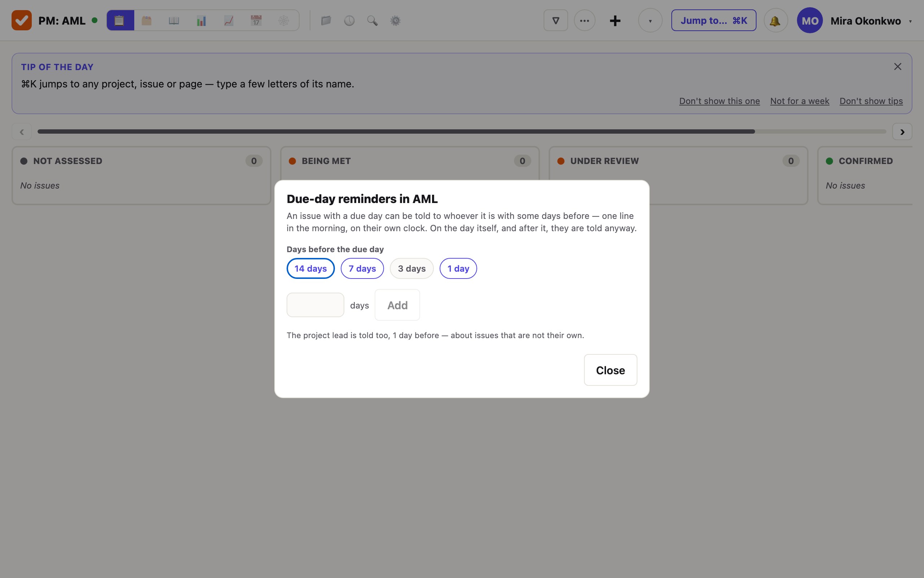The height and width of the screenshot is (578, 924).
Task: Open the open-book view icon
Action: pos(174,21)
